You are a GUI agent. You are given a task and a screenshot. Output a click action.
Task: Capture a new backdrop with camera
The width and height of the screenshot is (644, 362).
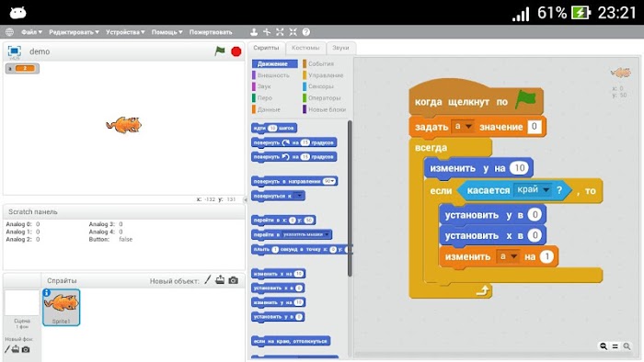tap(26, 349)
